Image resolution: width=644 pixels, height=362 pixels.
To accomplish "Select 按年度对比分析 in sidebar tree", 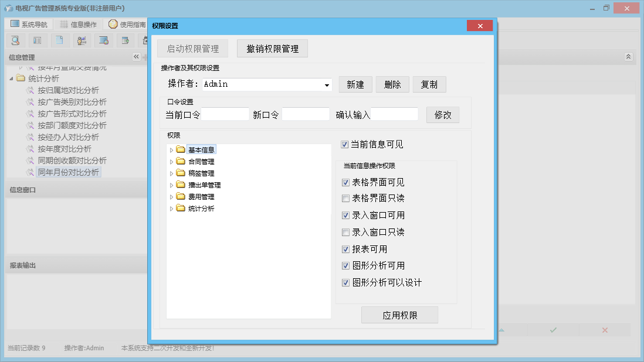I will [65, 149].
